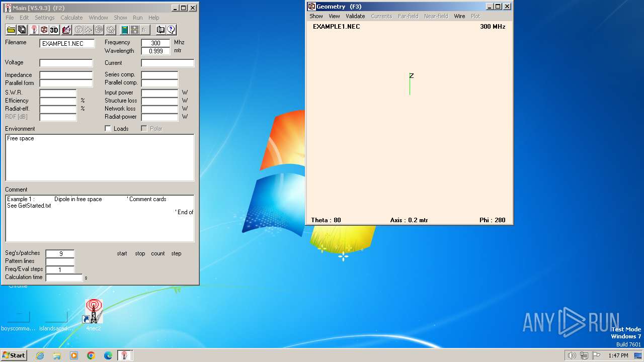Click the greyed tuning toolbar icon
The image size is (644, 362).
click(x=144, y=30)
